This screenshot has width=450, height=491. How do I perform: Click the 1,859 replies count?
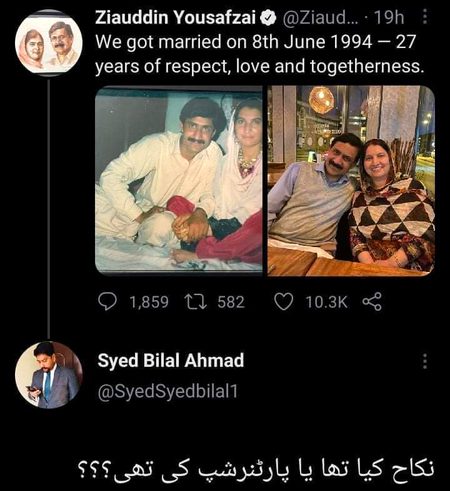149,302
